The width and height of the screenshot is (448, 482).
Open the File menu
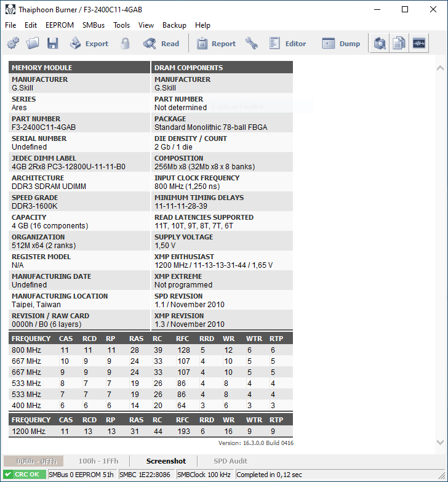[10, 25]
